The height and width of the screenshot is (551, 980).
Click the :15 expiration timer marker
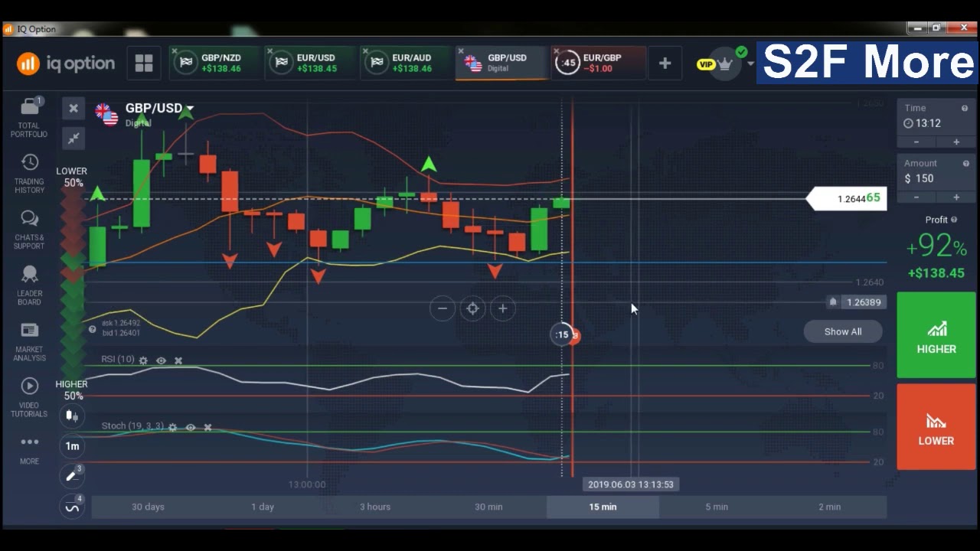[x=562, y=334]
